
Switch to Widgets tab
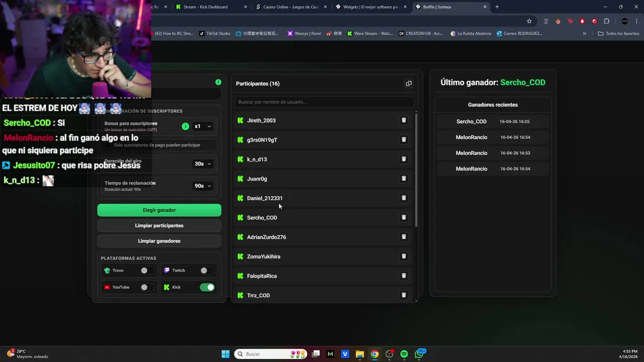[370, 7]
